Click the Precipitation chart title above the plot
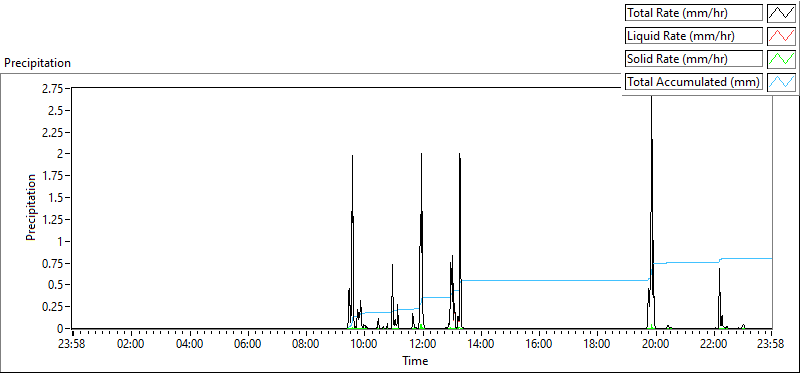800x373 pixels. tap(37, 63)
